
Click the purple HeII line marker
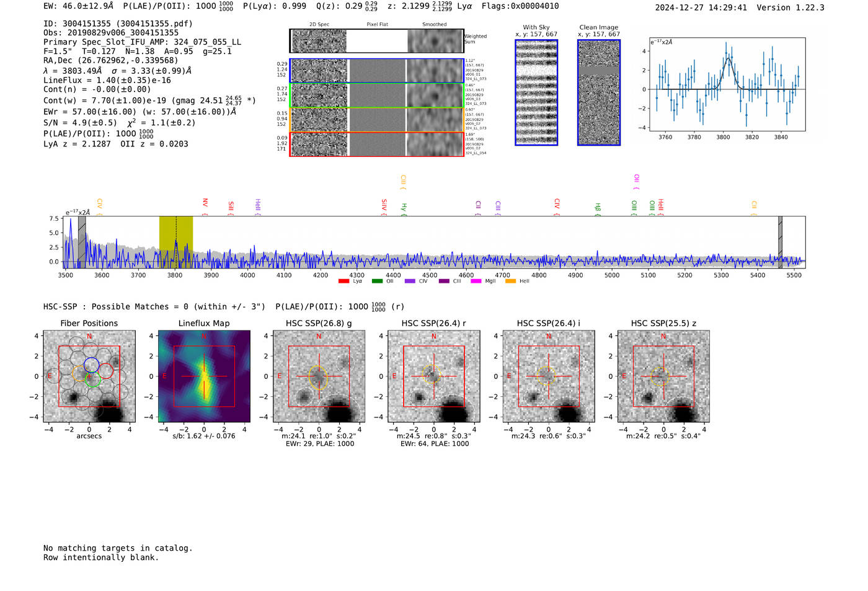(x=257, y=207)
